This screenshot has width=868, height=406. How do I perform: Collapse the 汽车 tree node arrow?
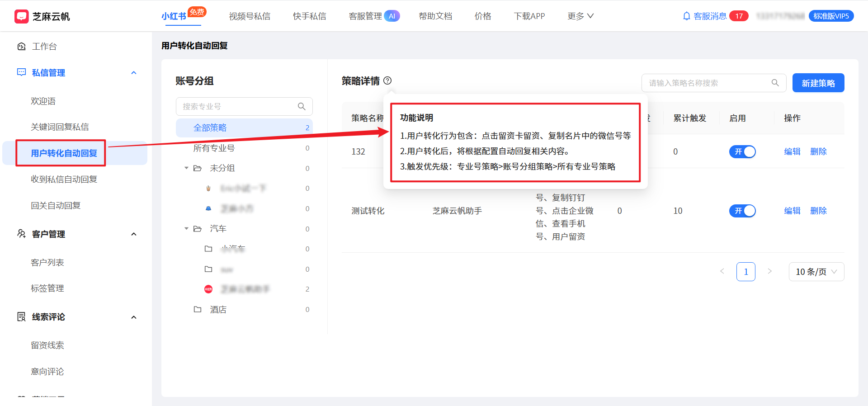pos(186,229)
